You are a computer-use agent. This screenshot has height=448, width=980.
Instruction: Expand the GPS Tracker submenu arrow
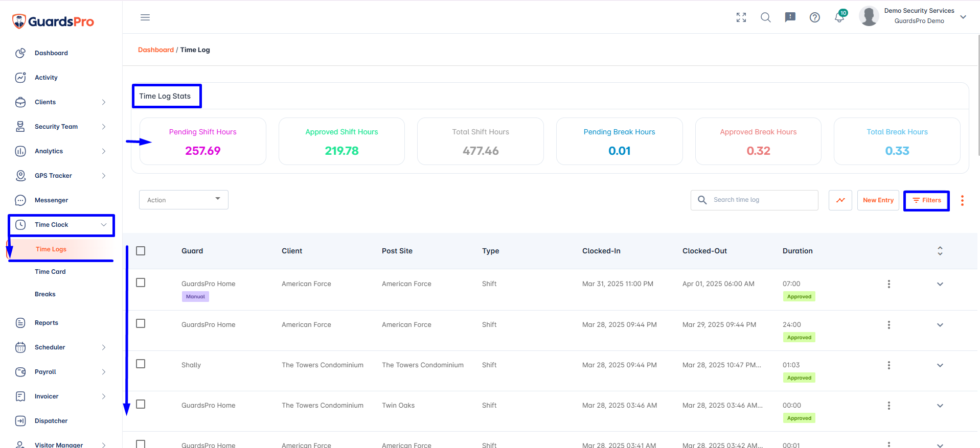point(104,176)
